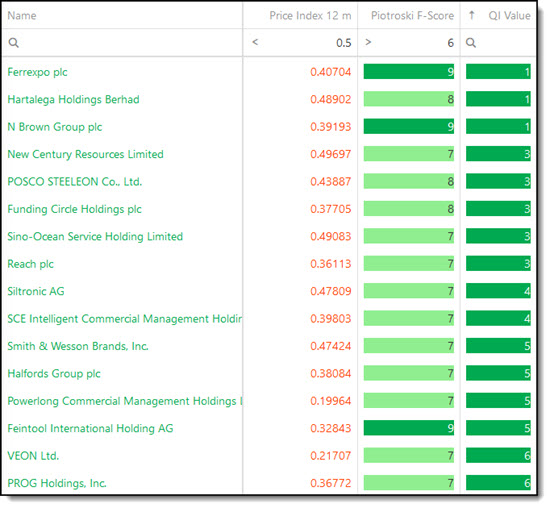Click the light green F-Score bar for Siltronic AG
The height and width of the screenshot is (508, 550).
pyautogui.click(x=409, y=291)
